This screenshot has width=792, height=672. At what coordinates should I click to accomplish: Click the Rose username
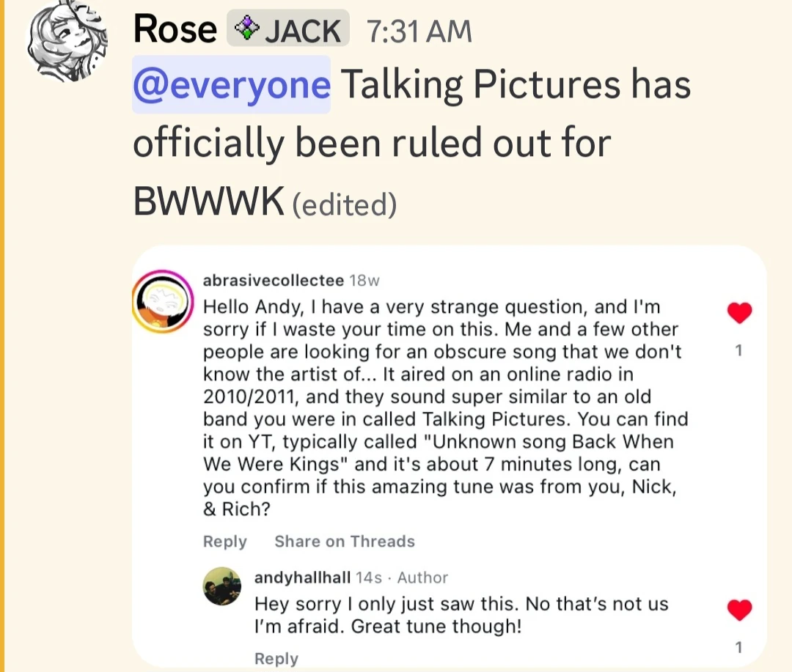(x=175, y=31)
